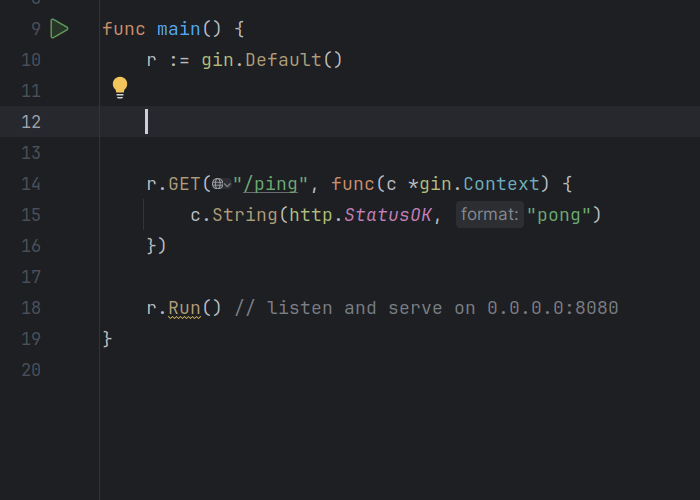This screenshot has height=500, width=700.
Task: Click line number 20 in gutter
Action: [x=31, y=370]
